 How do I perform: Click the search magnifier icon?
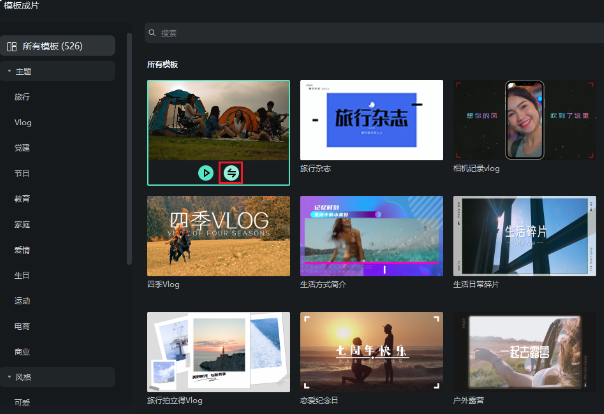pyautogui.click(x=152, y=33)
